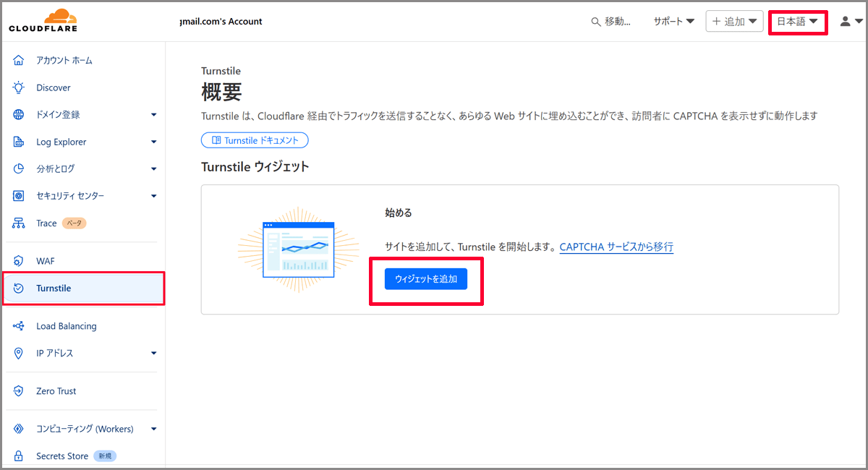Expand the Log Explorer arrow
Image resolution: width=868 pixels, height=470 pixels.
153,142
